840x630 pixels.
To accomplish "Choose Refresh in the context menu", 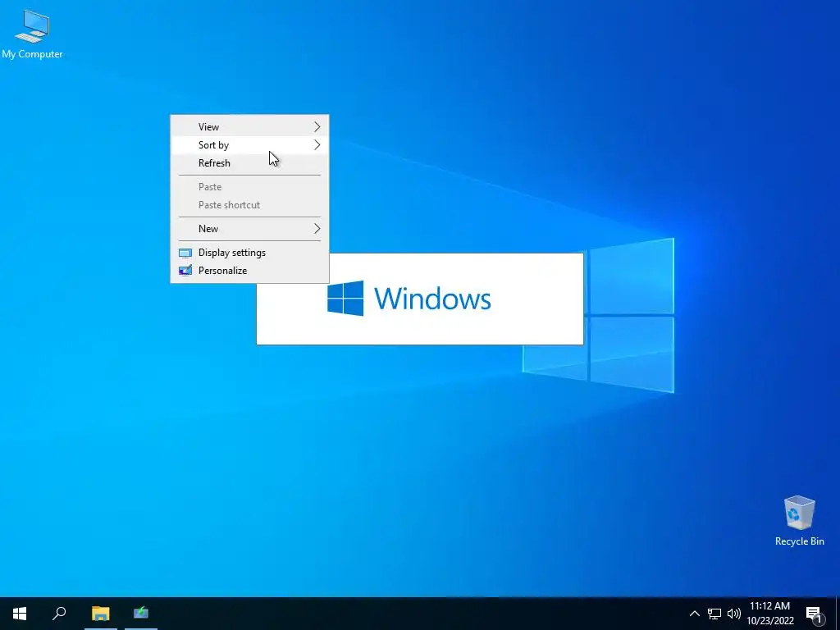I will coord(249,163).
